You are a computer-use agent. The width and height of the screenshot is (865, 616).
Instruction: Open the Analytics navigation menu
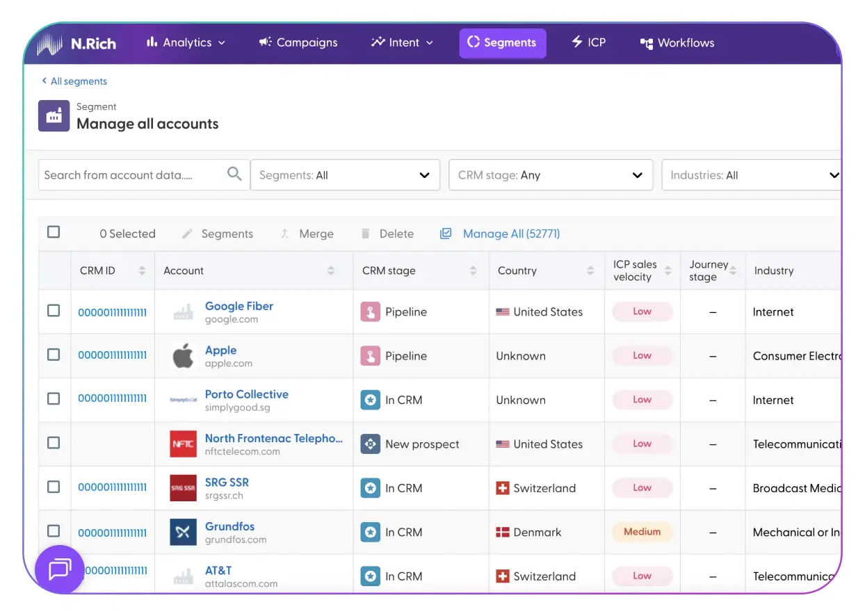pos(186,43)
